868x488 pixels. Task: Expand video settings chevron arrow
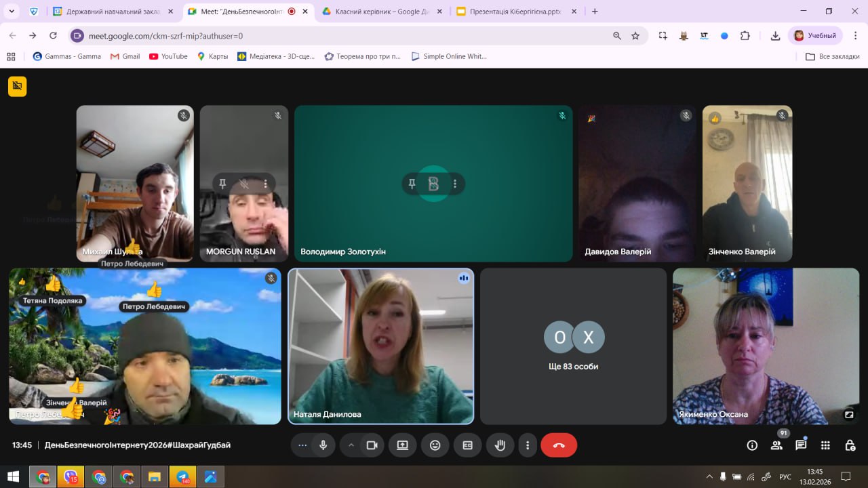[x=351, y=445]
